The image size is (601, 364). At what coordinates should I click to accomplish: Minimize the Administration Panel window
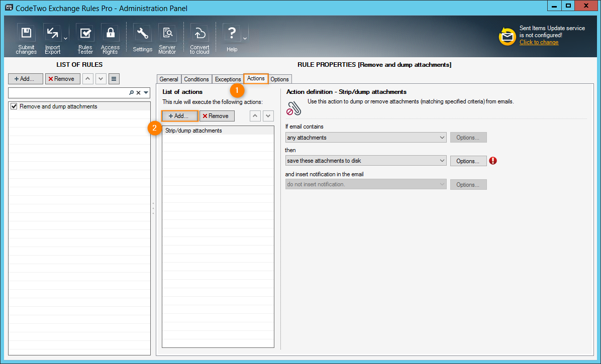[x=554, y=6]
